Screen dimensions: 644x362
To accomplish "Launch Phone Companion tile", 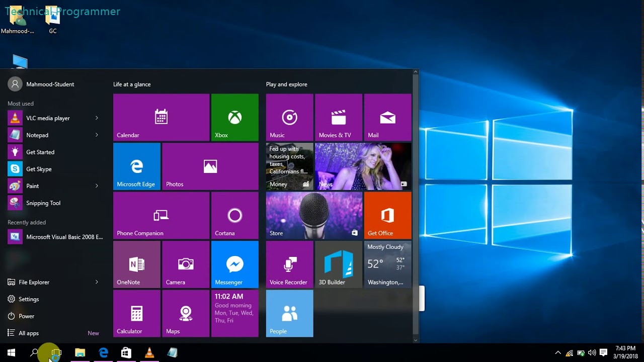I will point(161,215).
